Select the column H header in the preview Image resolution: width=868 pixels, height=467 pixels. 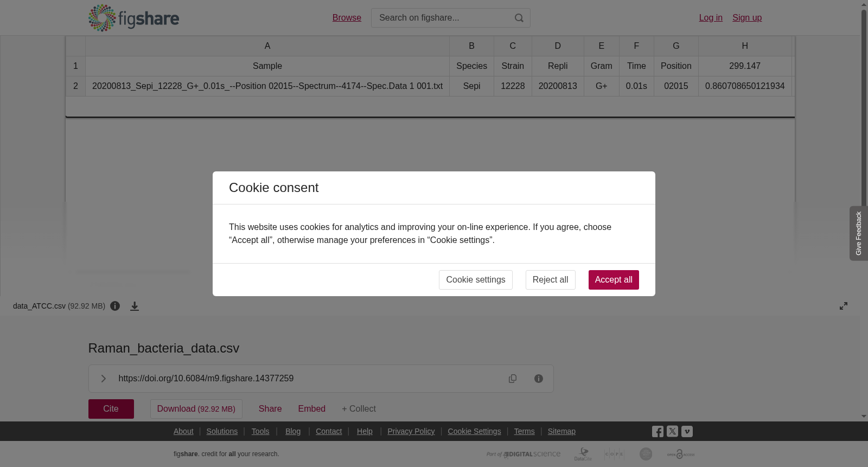745,46
